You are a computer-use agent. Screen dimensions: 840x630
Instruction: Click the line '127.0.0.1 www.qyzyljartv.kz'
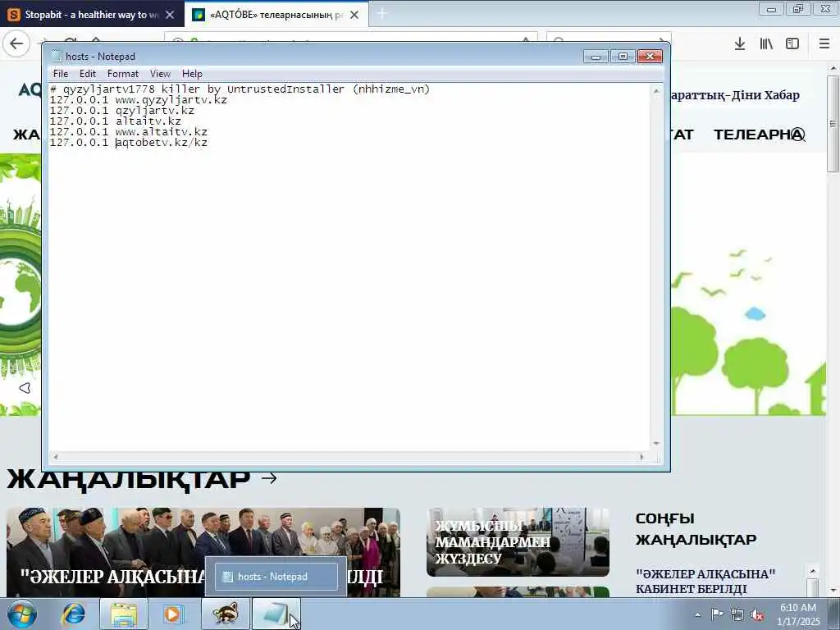(138, 99)
